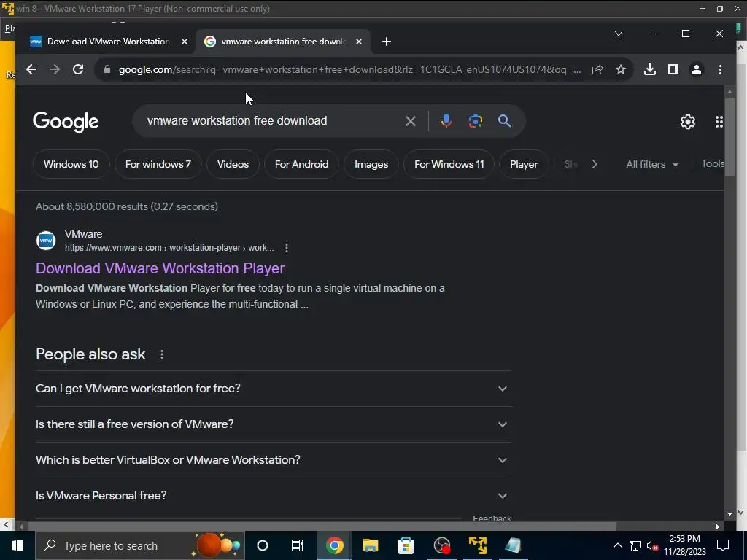Share this page from the address bar
This screenshot has height=560, width=747.
pyautogui.click(x=597, y=69)
